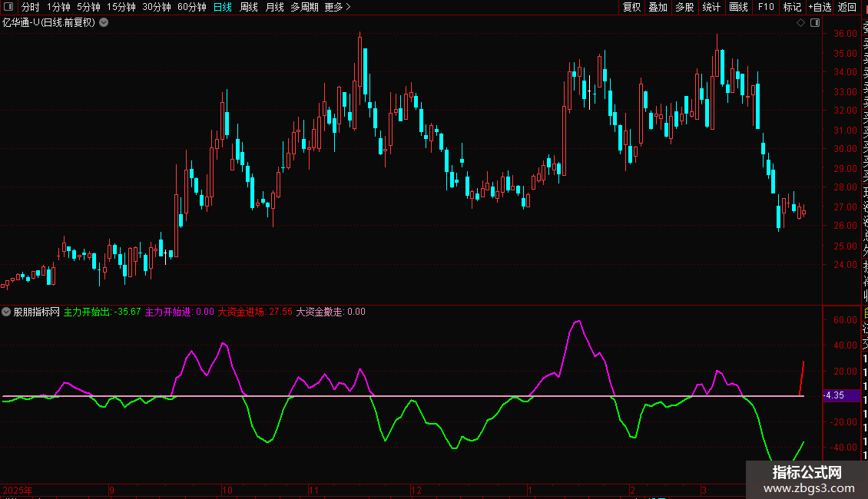Click the month 12 marker on date axis
The image size is (868, 499).
(x=416, y=490)
